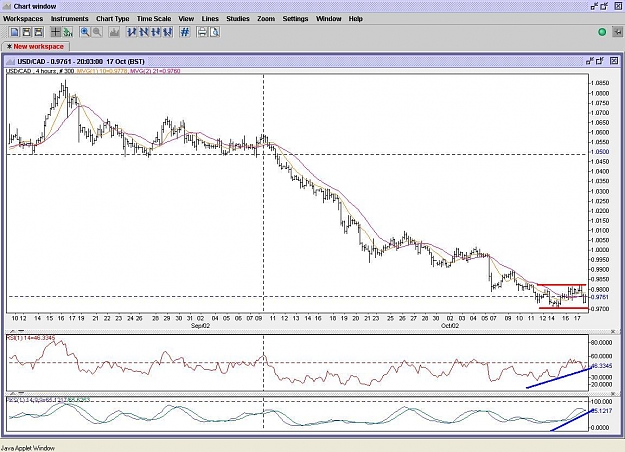Viewport: 625px width, 452px height.
Task: Select the blue trend line in RSI panel
Action: click(559, 378)
